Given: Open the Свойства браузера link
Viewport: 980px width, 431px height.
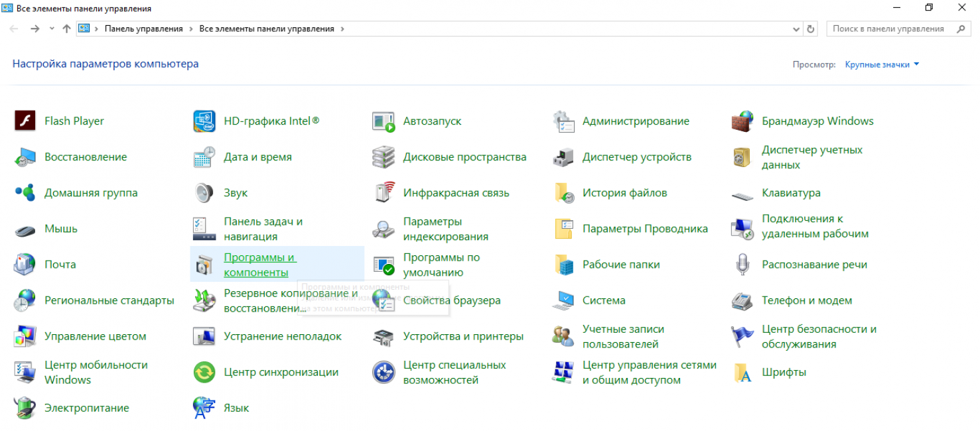Looking at the screenshot, I should coord(452,300).
